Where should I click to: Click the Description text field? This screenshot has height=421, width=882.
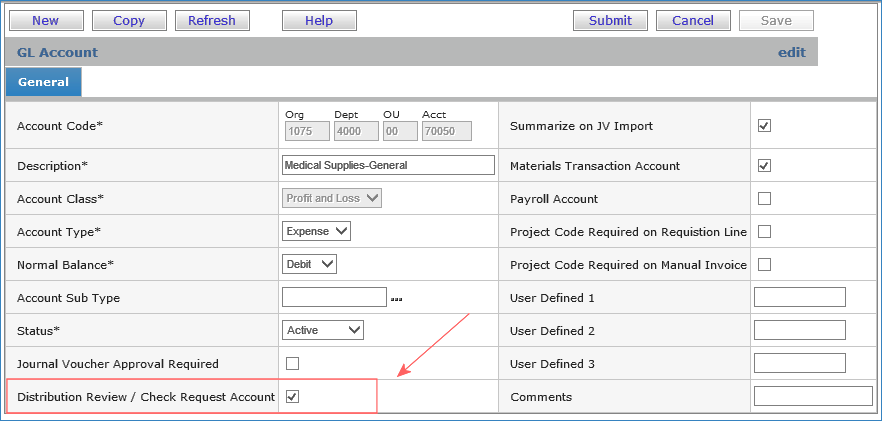pyautogui.click(x=388, y=165)
